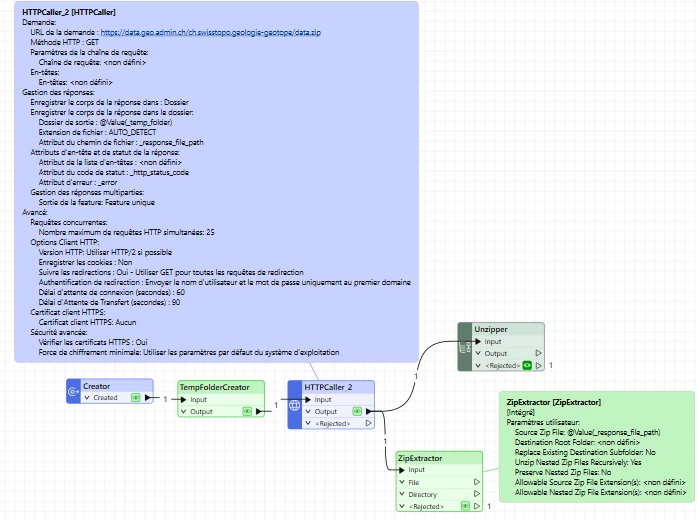
Task: Expand ZipExtractor Directory port chevron
Action: coord(402,494)
